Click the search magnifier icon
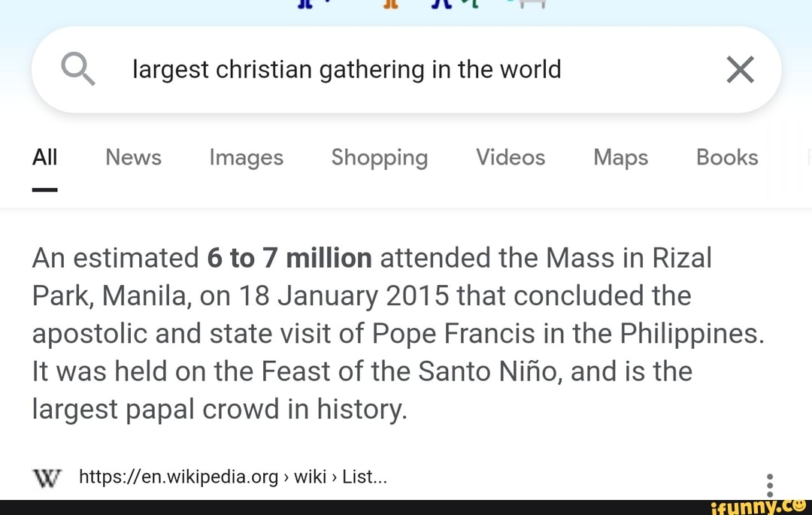812x515 pixels. [x=78, y=69]
